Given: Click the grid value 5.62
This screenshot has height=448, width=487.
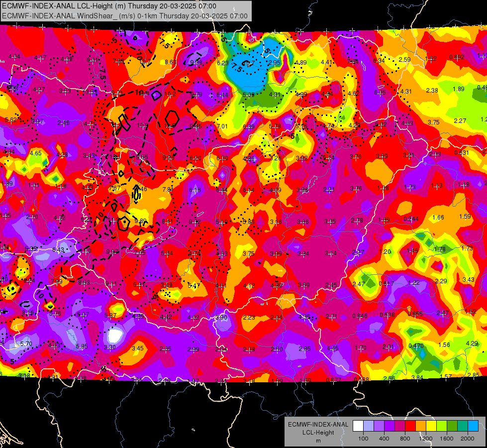Looking at the screenshot, I should pyautogui.click(x=11, y=119).
